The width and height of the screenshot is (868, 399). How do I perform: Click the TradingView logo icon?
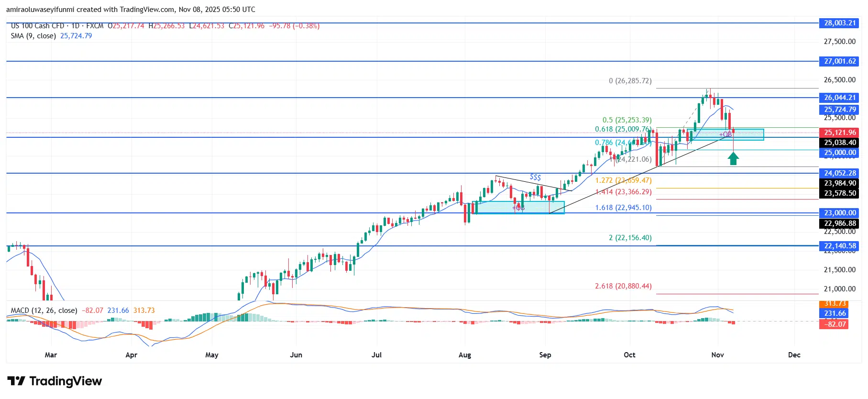pyautogui.click(x=16, y=381)
